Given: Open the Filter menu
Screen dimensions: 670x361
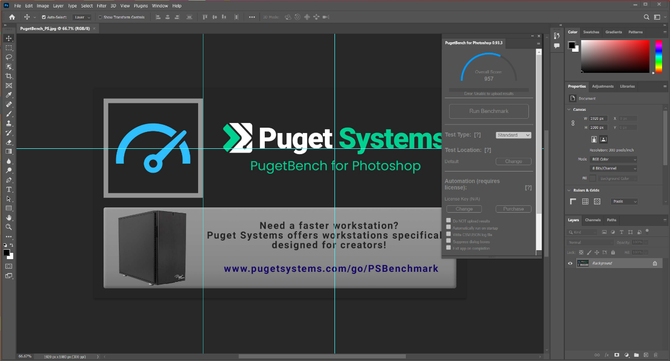Looking at the screenshot, I should (x=101, y=6).
